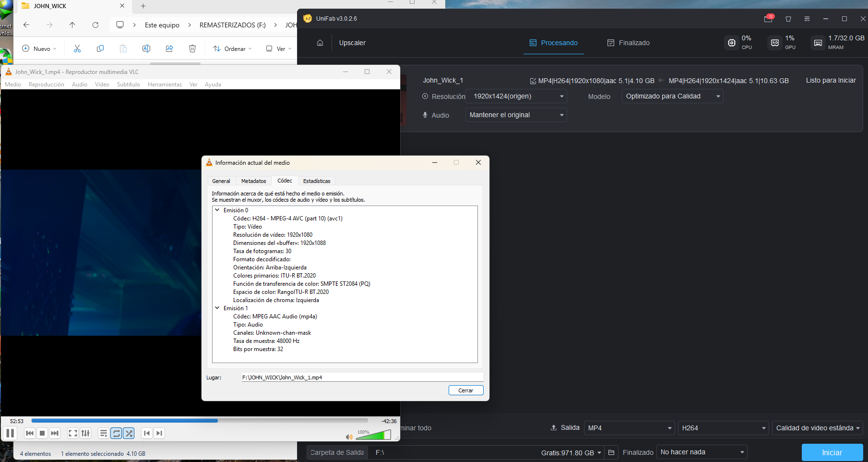Open the Salida MP4 format dropdown
This screenshot has height=462, width=868.
pos(630,428)
